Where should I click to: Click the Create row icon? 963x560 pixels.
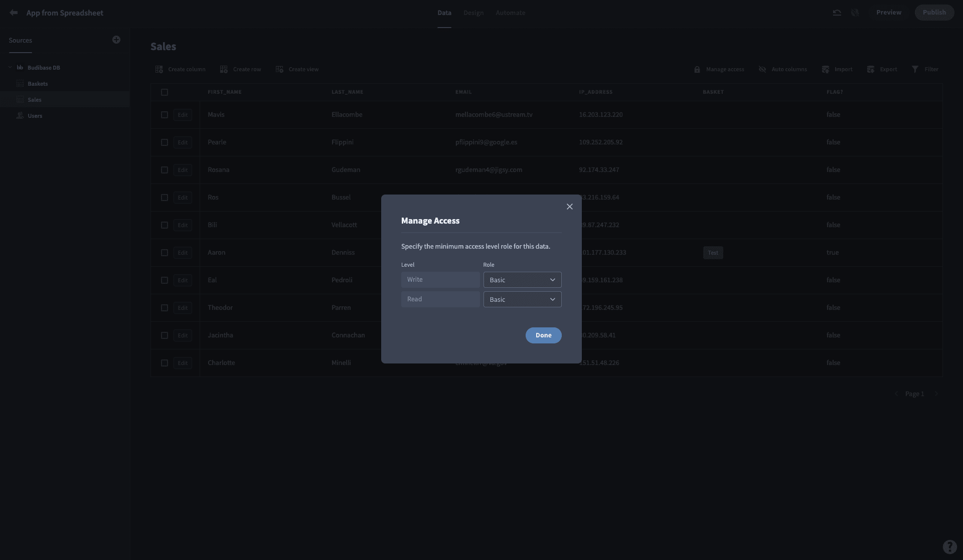pos(224,69)
